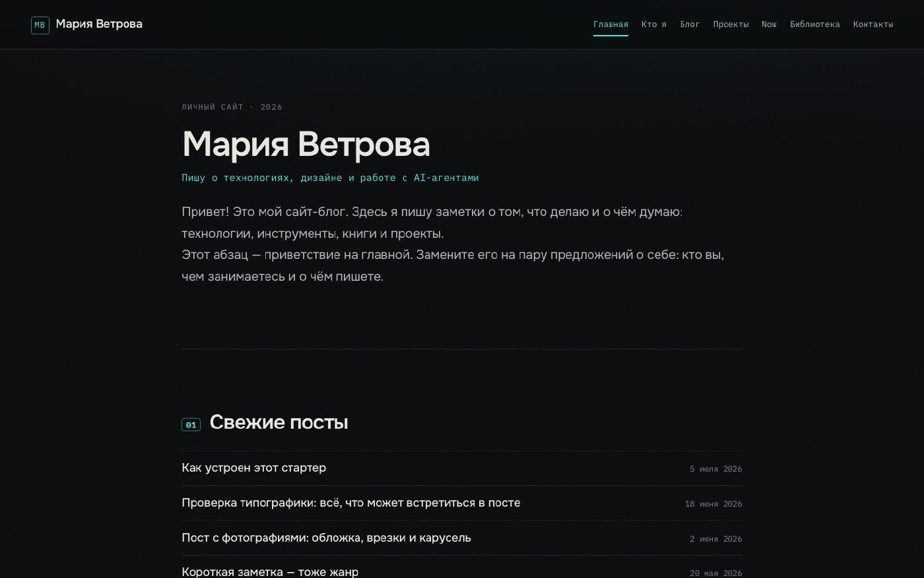Switch to the Блог section

(x=690, y=24)
